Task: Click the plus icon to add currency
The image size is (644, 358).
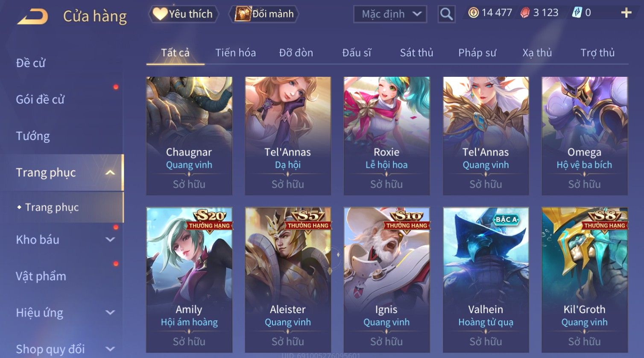Action: pyautogui.click(x=626, y=13)
